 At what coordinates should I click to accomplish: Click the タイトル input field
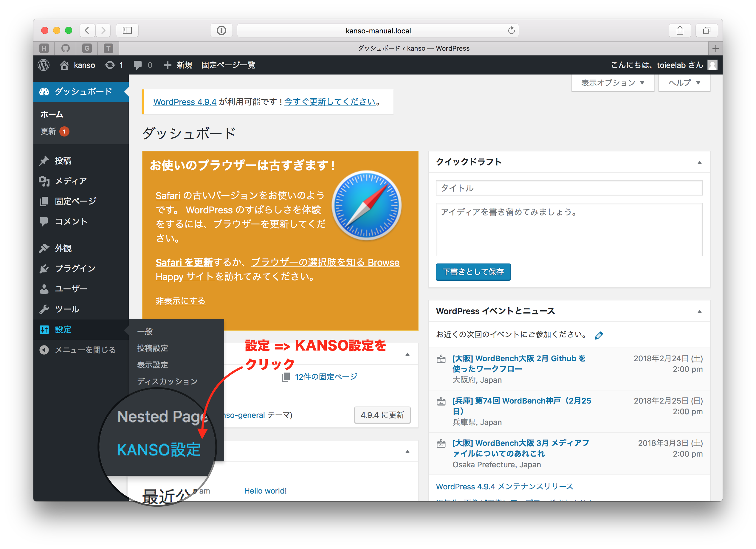tap(569, 188)
